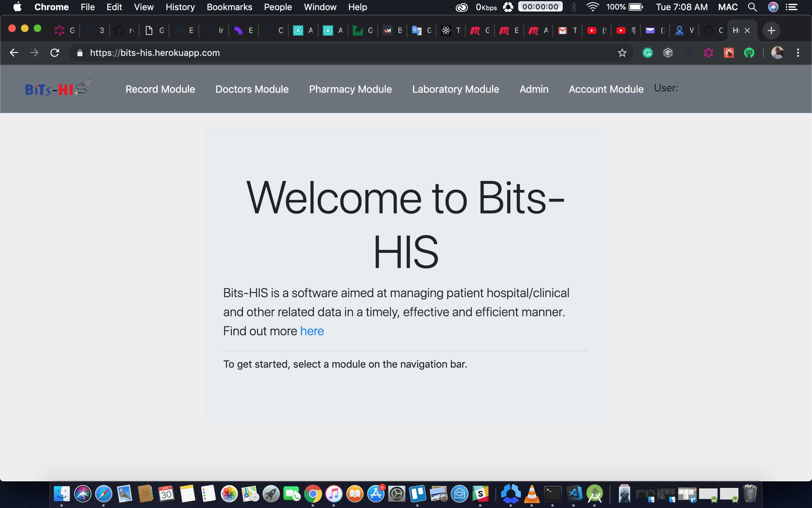Open Google Chrome in the Dock
The height and width of the screenshot is (508, 812).
[x=313, y=494]
